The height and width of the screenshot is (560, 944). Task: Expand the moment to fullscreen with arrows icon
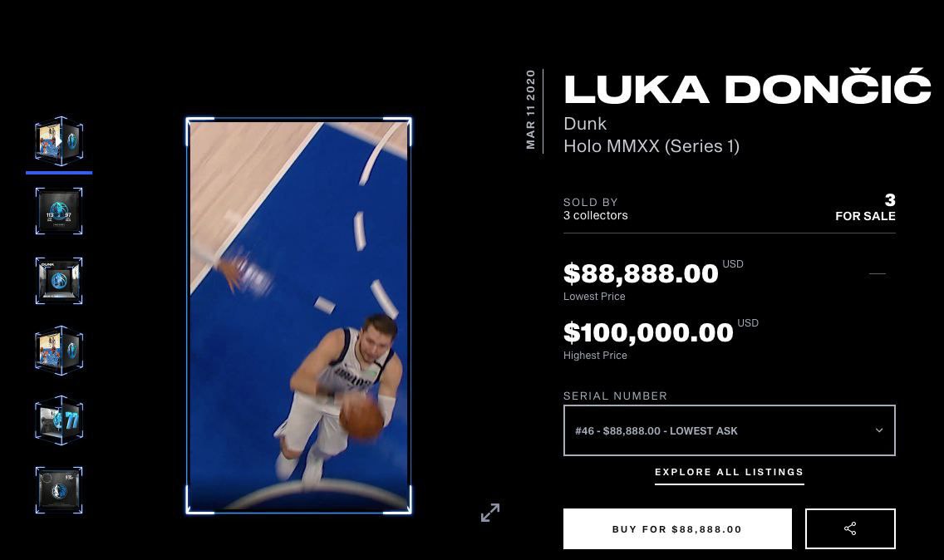tap(490, 513)
